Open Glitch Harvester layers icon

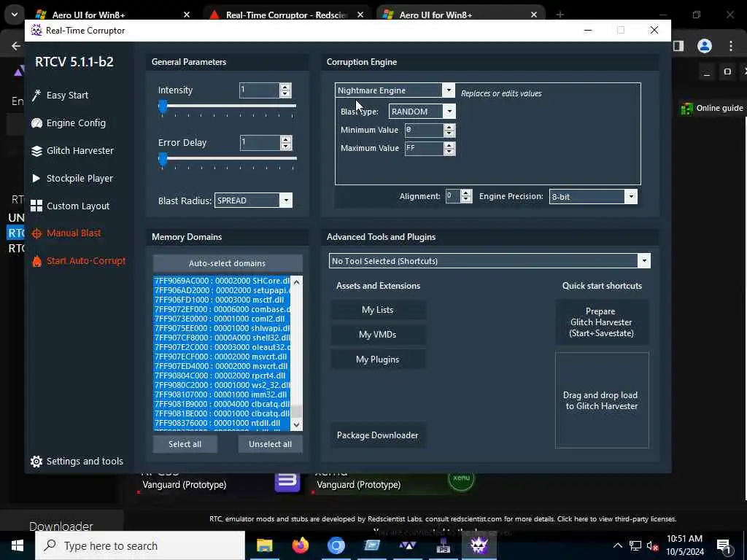click(x=36, y=151)
